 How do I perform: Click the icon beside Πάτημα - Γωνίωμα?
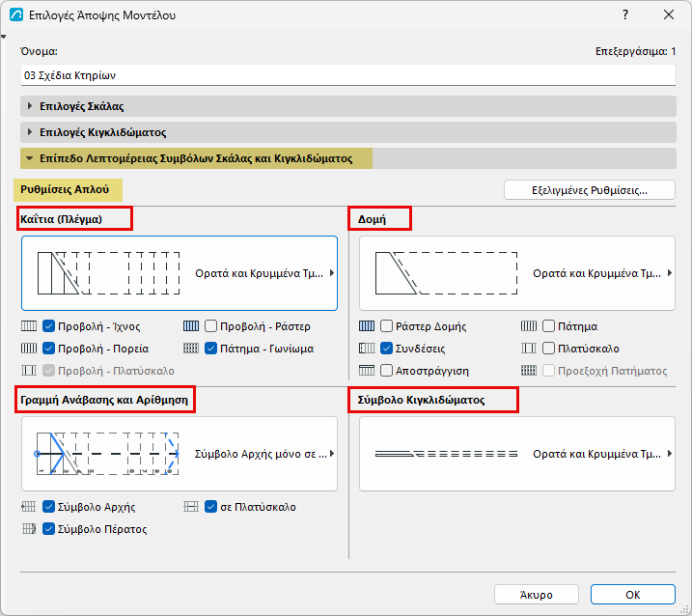(191, 349)
